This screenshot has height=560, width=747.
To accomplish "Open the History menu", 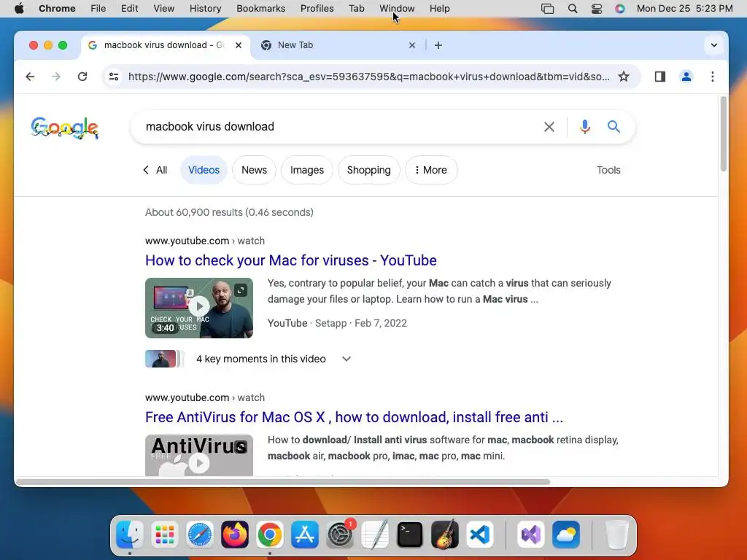I will point(205,9).
